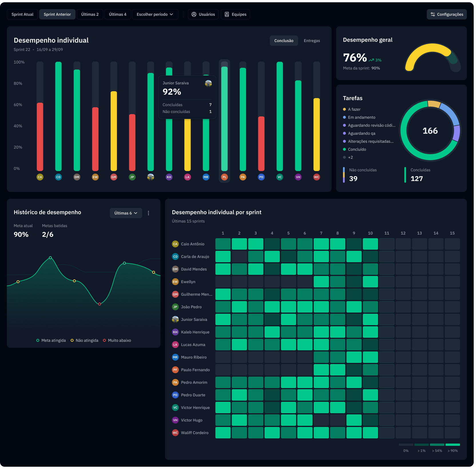Click the Usuários people icon
476x469 pixels.
coord(194,14)
